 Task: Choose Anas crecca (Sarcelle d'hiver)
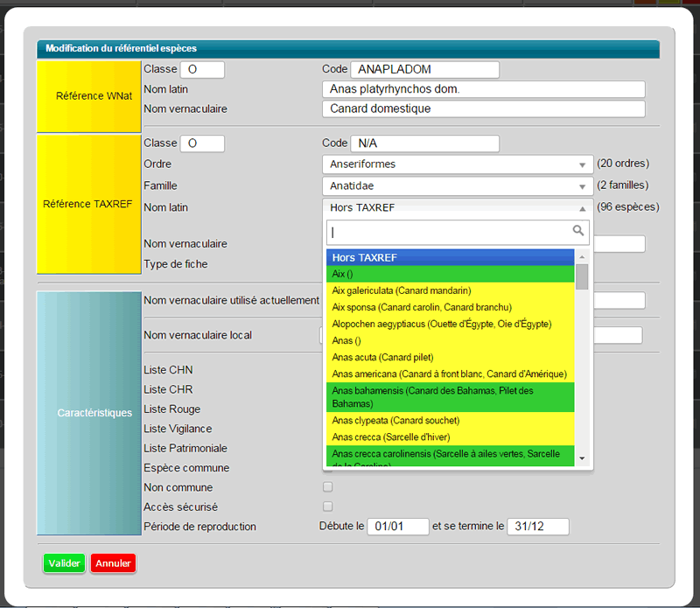pyautogui.click(x=450, y=437)
